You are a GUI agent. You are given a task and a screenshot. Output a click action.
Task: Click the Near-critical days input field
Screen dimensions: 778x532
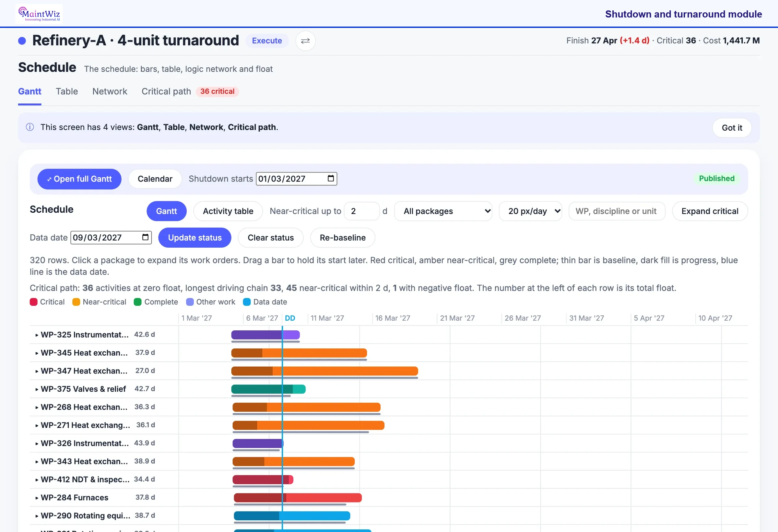pyautogui.click(x=361, y=211)
